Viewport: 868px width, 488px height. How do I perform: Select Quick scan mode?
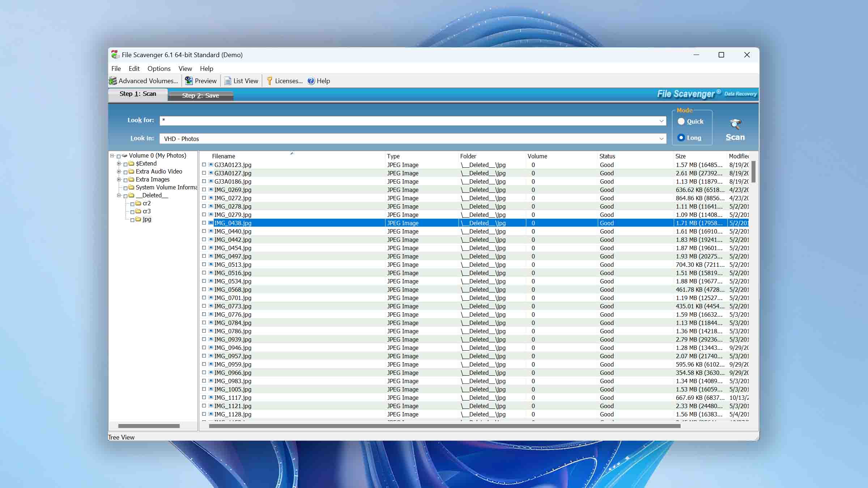[x=681, y=121]
